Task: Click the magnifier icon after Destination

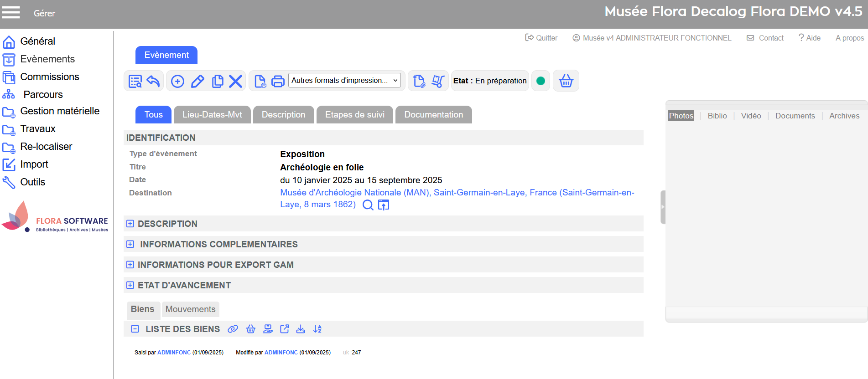Action: click(x=368, y=205)
